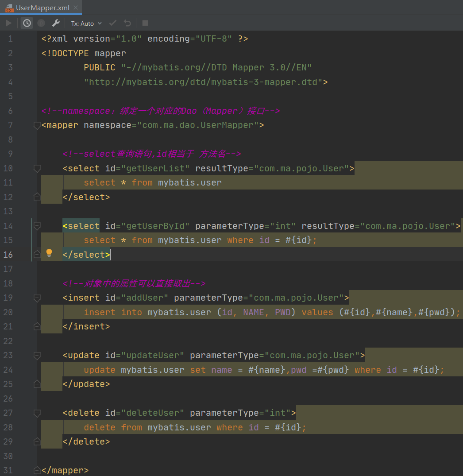Collapse the addUser insert block fold
Screen dimensions: 463x476
pos(37,298)
